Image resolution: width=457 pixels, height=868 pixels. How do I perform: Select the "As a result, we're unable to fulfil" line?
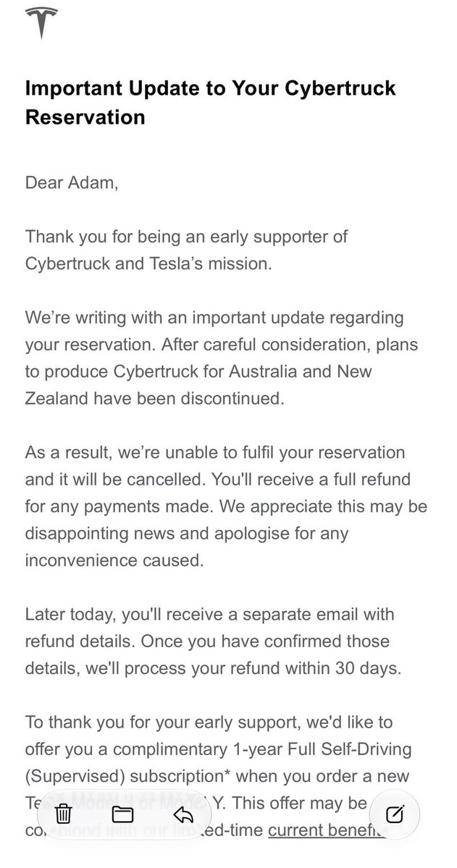(215, 452)
